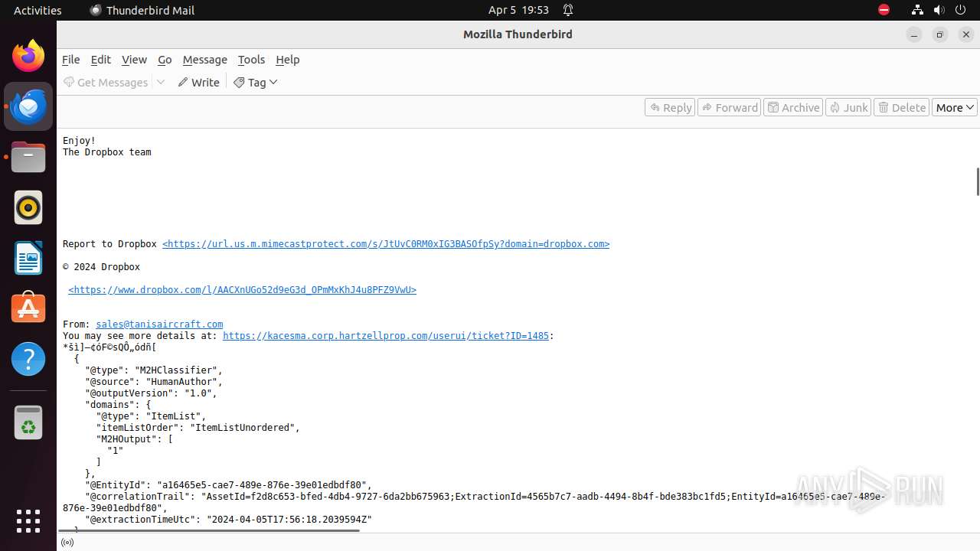The image size is (980, 551).
Task: Click the horizontal scrollbar at bottom
Action: tap(211, 530)
